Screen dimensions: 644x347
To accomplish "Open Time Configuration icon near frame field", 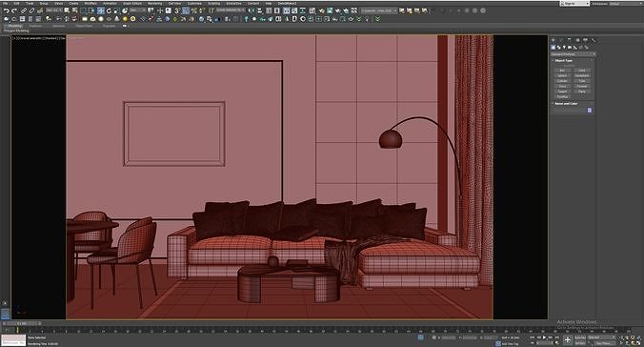I will pos(556,342).
